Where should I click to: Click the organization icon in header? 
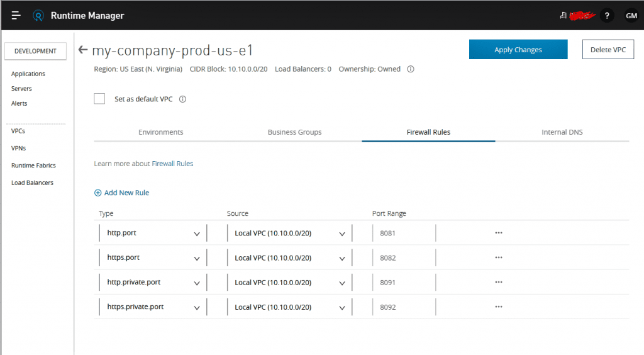point(563,16)
